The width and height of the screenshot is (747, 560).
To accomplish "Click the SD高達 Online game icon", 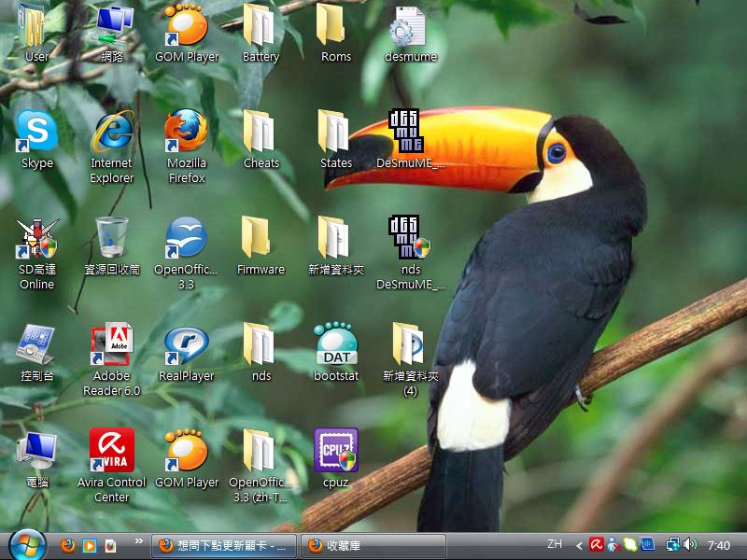I will [x=37, y=238].
